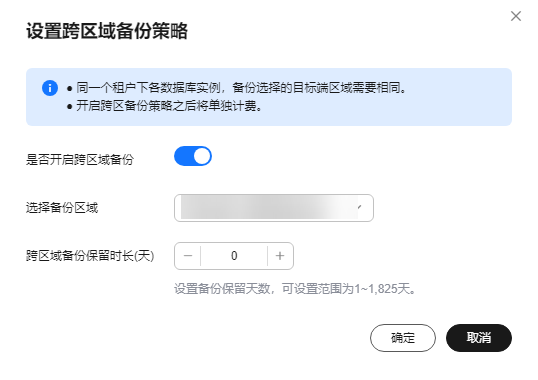This screenshot has width=538, height=380.
Task: Increase retention days with plus button
Action: [280, 256]
